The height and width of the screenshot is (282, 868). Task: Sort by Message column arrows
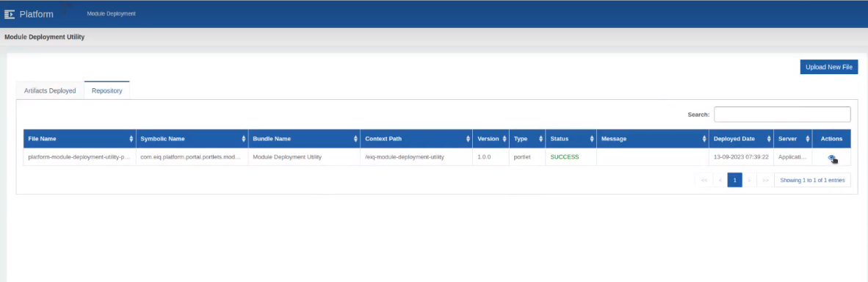(705, 139)
